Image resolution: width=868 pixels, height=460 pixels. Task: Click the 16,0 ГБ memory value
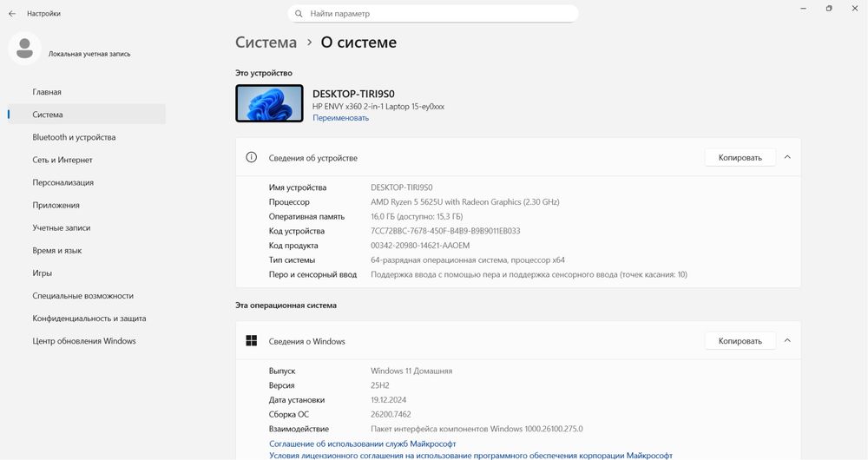coord(417,216)
